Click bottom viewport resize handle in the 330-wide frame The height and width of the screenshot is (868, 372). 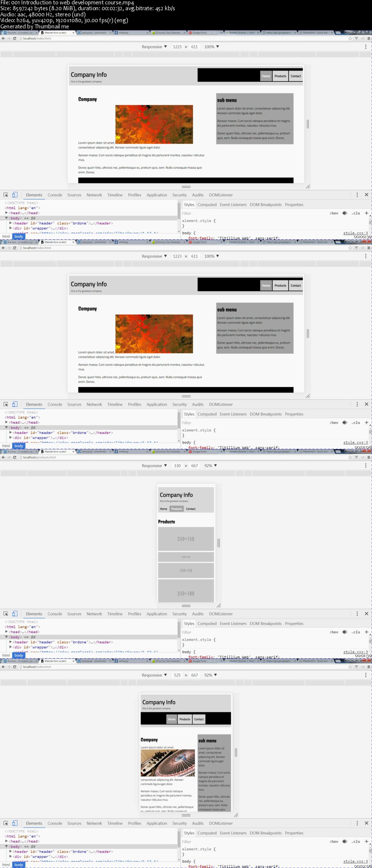(186, 606)
